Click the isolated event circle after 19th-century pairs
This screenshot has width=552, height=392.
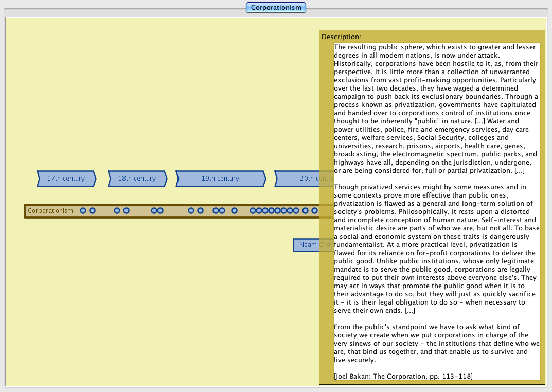click(234, 211)
